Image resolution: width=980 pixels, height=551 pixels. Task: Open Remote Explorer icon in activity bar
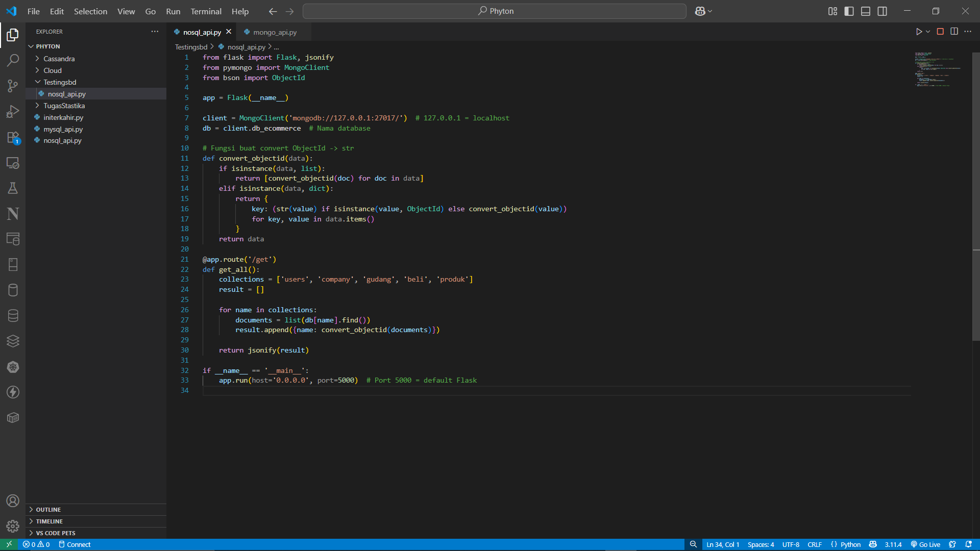pos(13,163)
